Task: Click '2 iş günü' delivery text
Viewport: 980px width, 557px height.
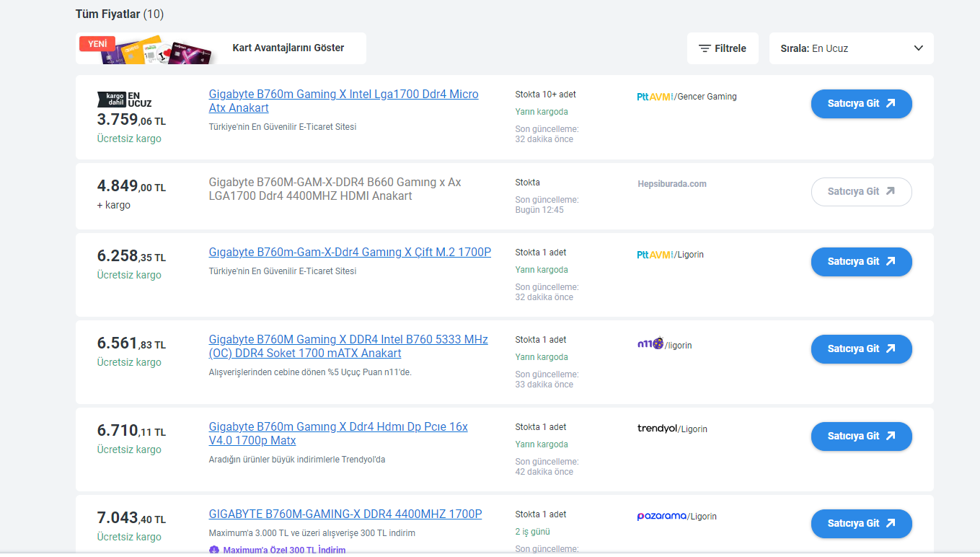Action: 532,532
